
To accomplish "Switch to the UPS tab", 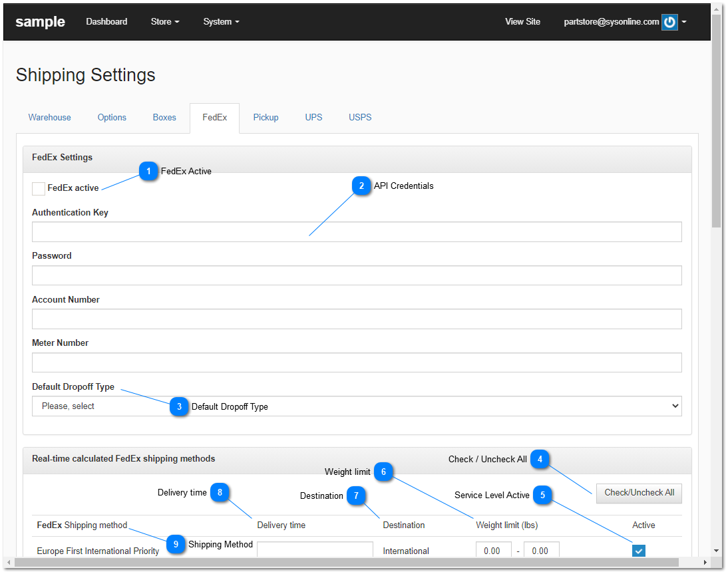I will click(313, 118).
